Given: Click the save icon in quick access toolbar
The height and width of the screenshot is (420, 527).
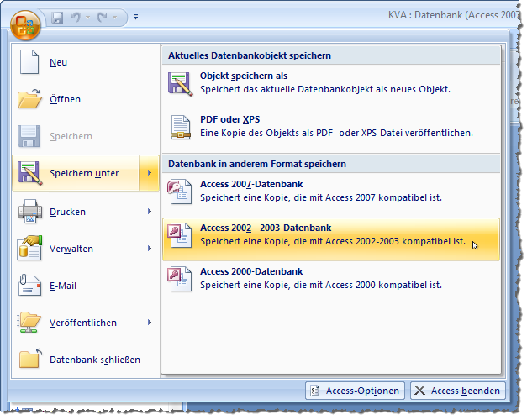Looking at the screenshot, I should click(x=58, y=17).
